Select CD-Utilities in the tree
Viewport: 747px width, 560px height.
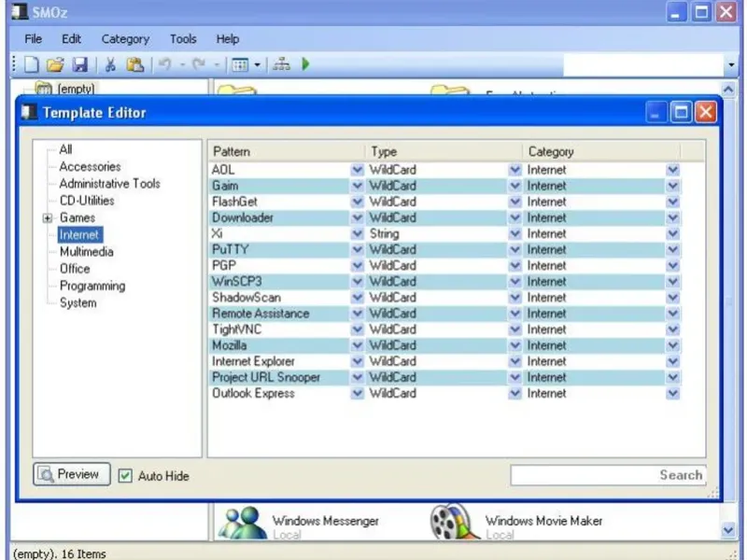pyautogui.click(x=87, y=201)
